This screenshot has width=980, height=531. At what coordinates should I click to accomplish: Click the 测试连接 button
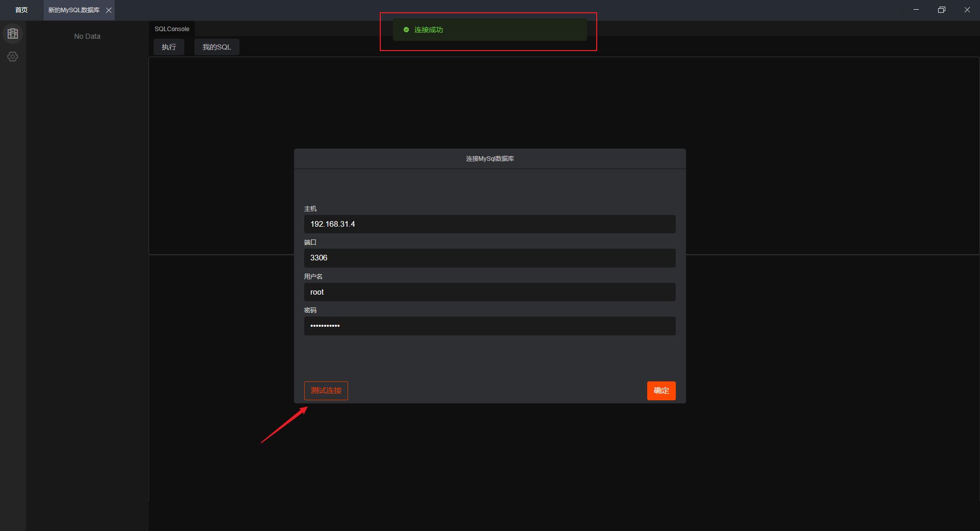[326, 391]
